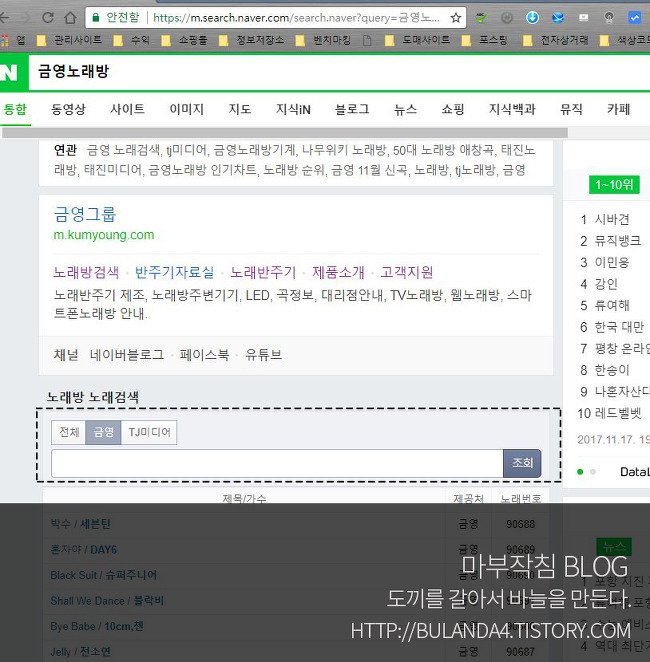The width and height of the screenshot is (650, 662).
Task: Open the 금영그룹 site title link
Action: [84, 214]
